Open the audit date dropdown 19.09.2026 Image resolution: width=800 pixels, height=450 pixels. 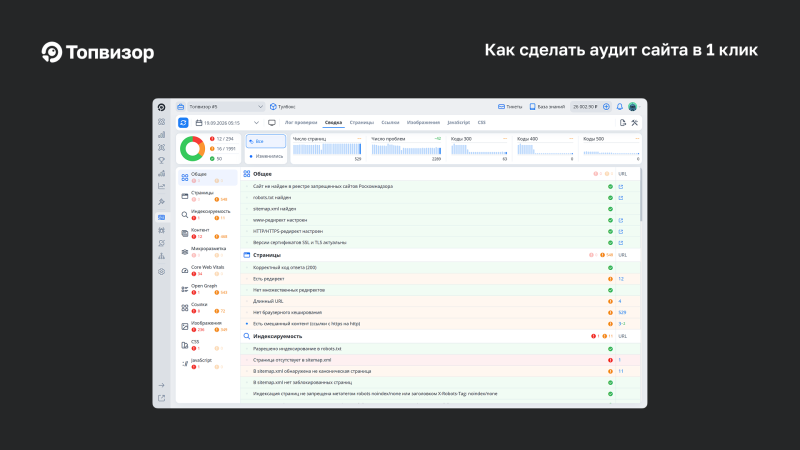(228, 123)
